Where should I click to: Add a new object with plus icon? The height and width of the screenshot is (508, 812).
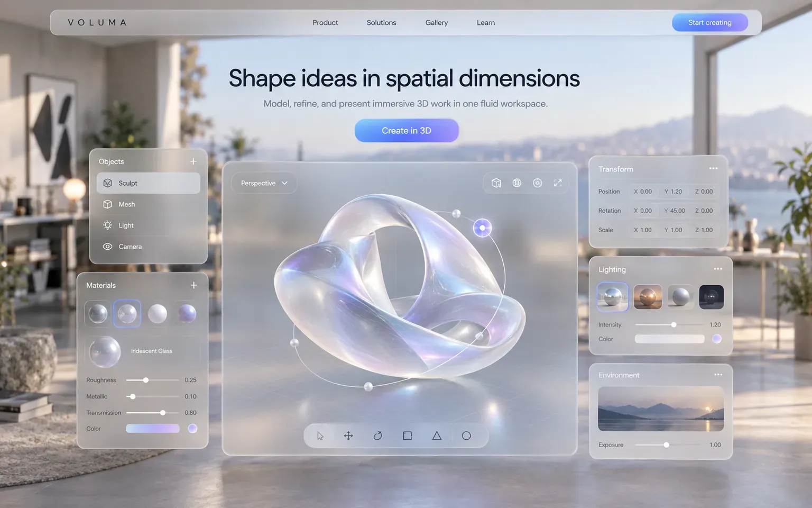point(193,161)
